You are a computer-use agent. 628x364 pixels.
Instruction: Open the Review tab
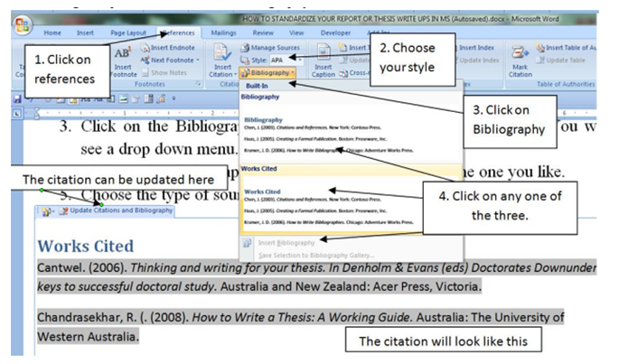(x=263, y=33)
